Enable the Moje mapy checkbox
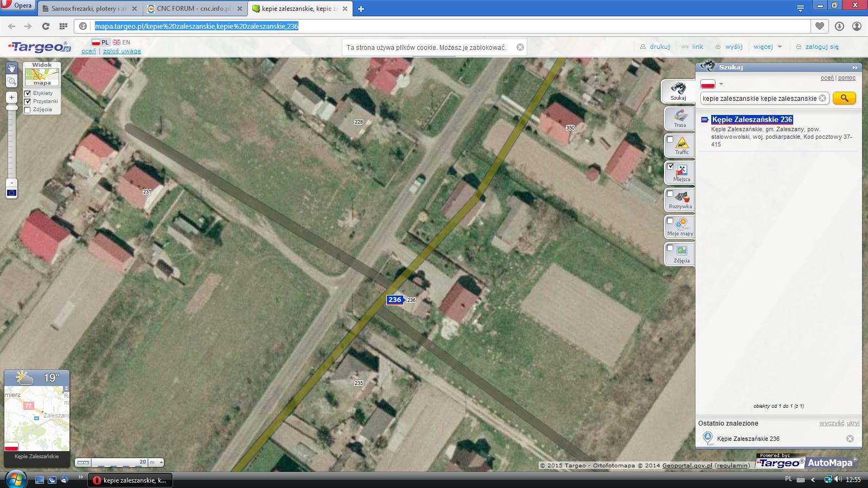The image size is (868, 488). click(x=670, y=221)
